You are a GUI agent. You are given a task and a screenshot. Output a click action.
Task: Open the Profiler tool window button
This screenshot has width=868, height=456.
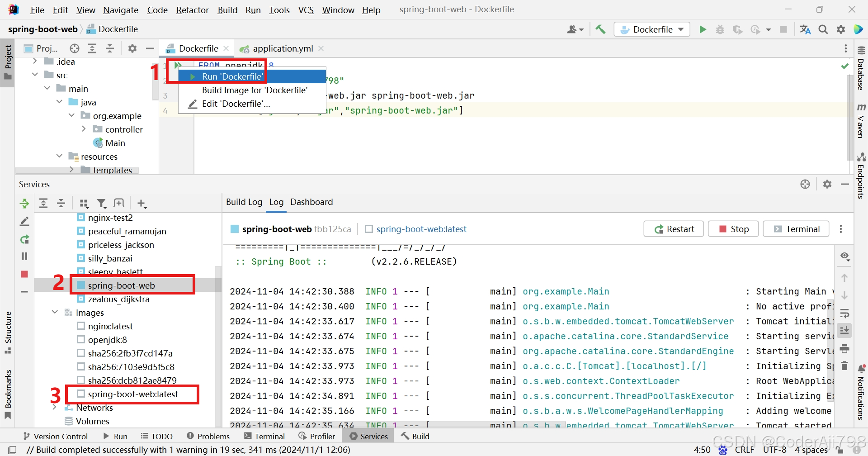click(317, 436)
